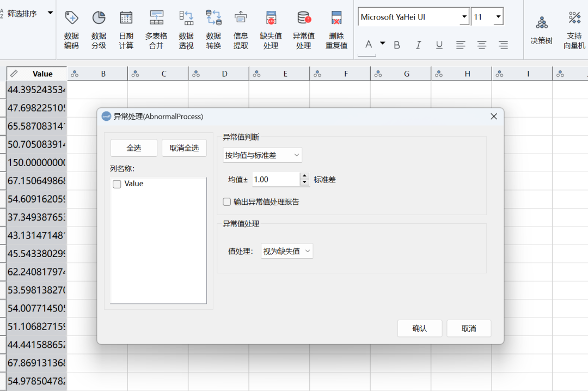Open the 视为缺失值 value handling dropdown
Screen dimensions: 588x391
point(287,251)
